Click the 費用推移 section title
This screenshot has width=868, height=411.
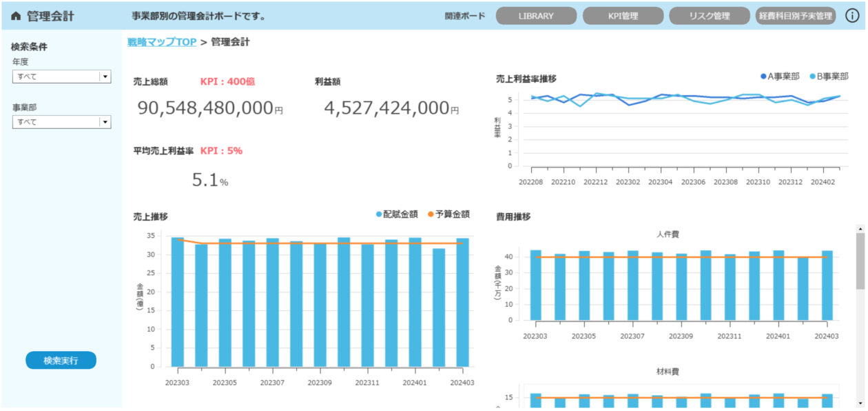click(513, 217)
